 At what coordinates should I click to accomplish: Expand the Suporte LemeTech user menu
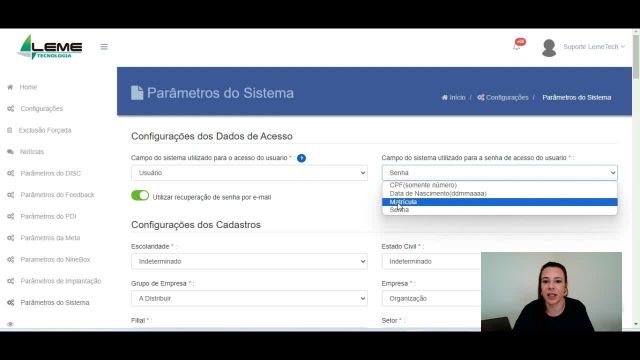[x=594, y=47]
